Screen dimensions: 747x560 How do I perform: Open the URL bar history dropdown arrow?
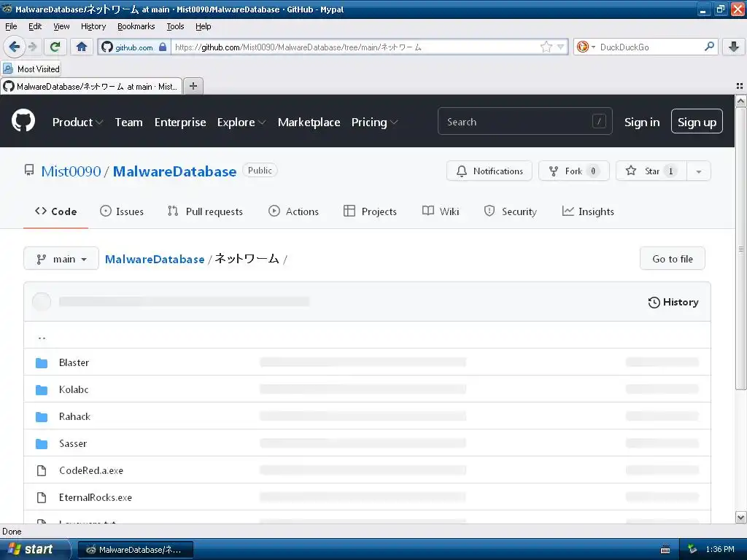pyautogui.click(x=560, y=47)
